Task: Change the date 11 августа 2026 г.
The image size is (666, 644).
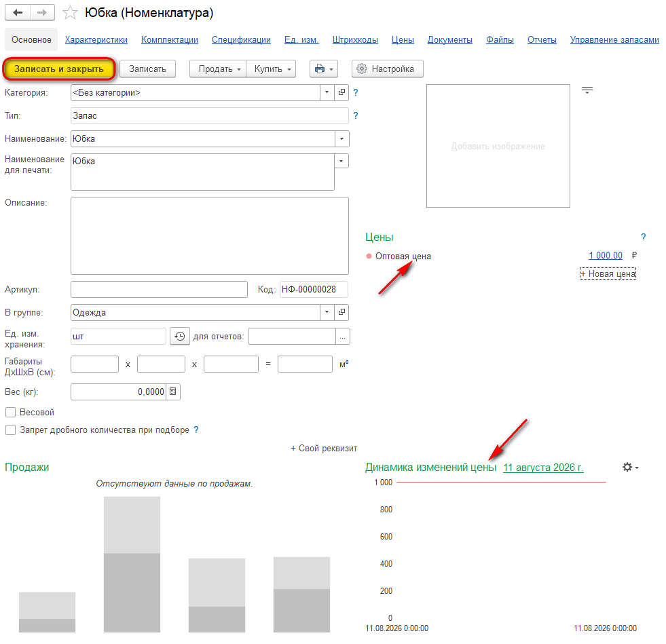Action: [x=543, y=468]
